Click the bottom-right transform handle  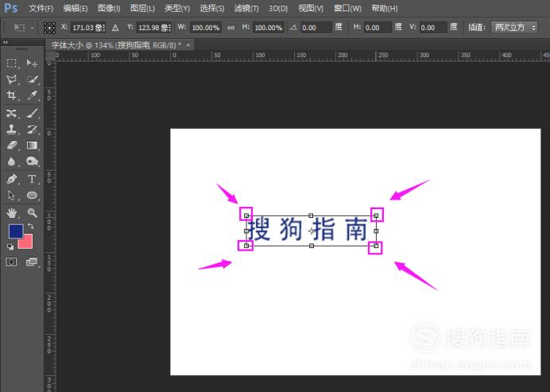click(376, 246)
